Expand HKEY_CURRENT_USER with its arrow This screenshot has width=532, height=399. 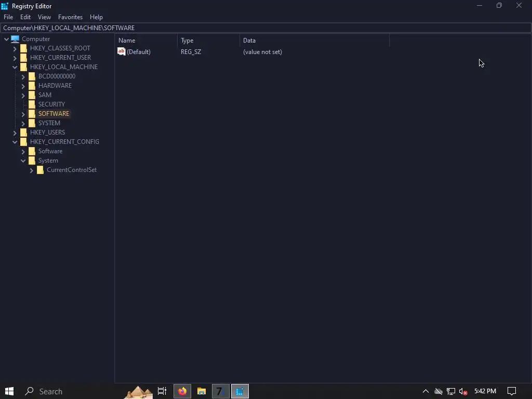point(15,58)
